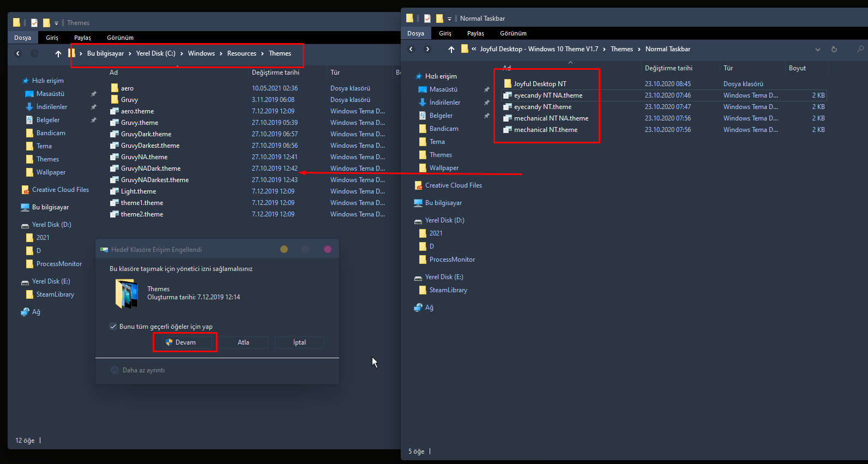Open Görünüm tab in Normal Taskbar window
This screenshot has height=464, width=868.
tap(513, 33)
